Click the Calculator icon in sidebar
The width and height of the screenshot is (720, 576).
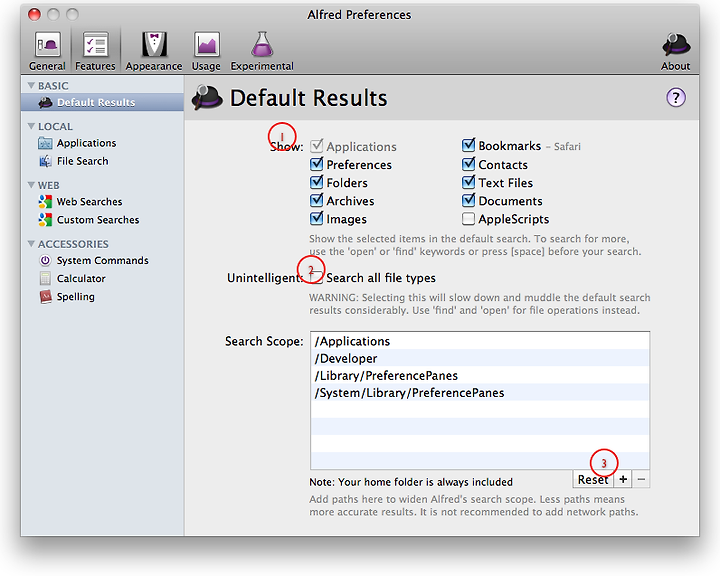(x=45, y=278)
